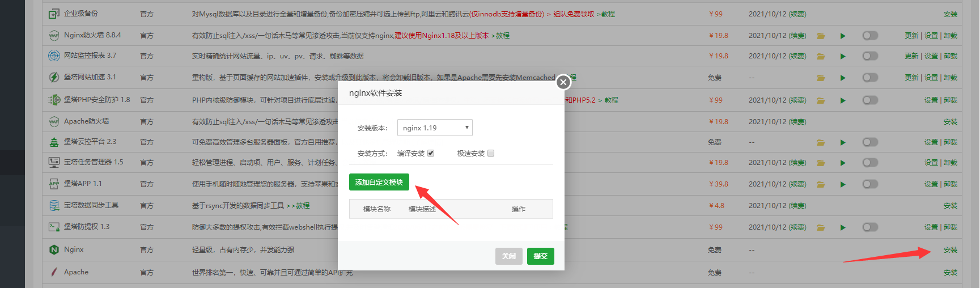Open folder icon for 堡塔防提权 row
This screenshot has width=980, height=288.
point(821,227)
